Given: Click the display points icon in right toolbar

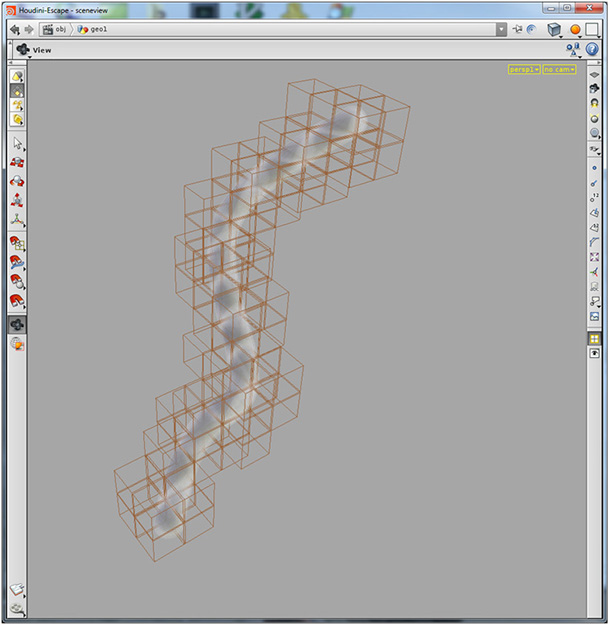Looking at the screenshot, I should click(594, 168).
